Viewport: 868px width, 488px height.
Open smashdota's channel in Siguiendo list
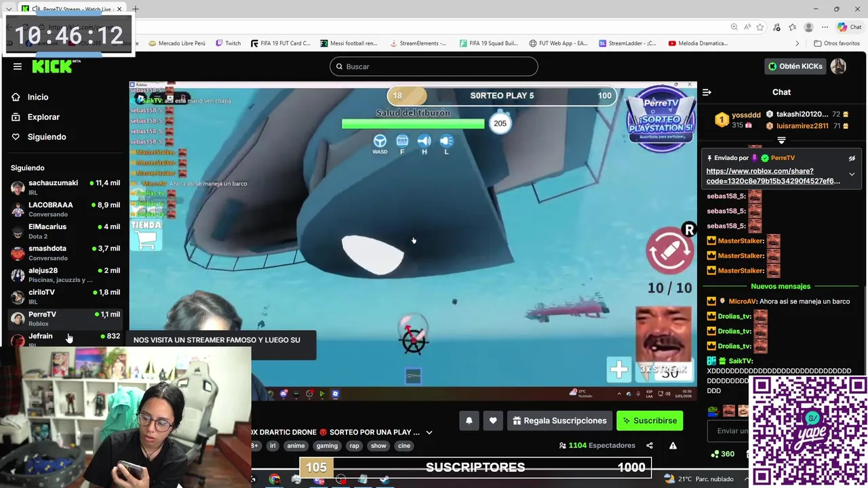65,253
